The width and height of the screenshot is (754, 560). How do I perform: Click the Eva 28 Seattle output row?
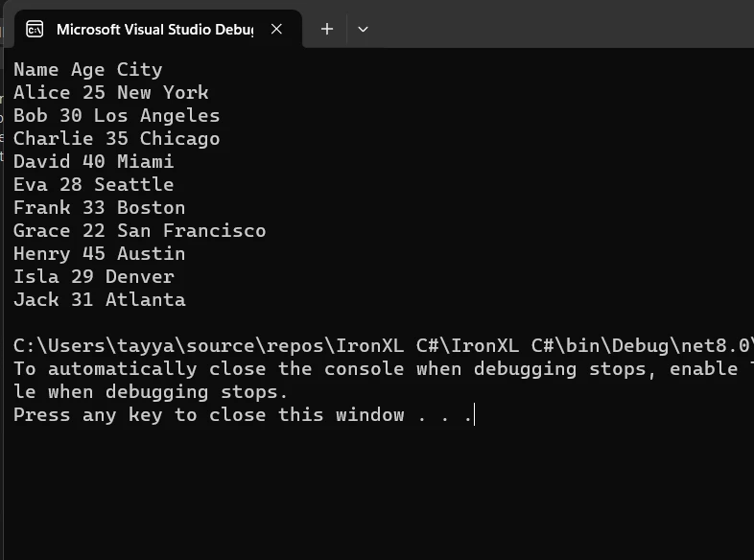click(94, 185)
